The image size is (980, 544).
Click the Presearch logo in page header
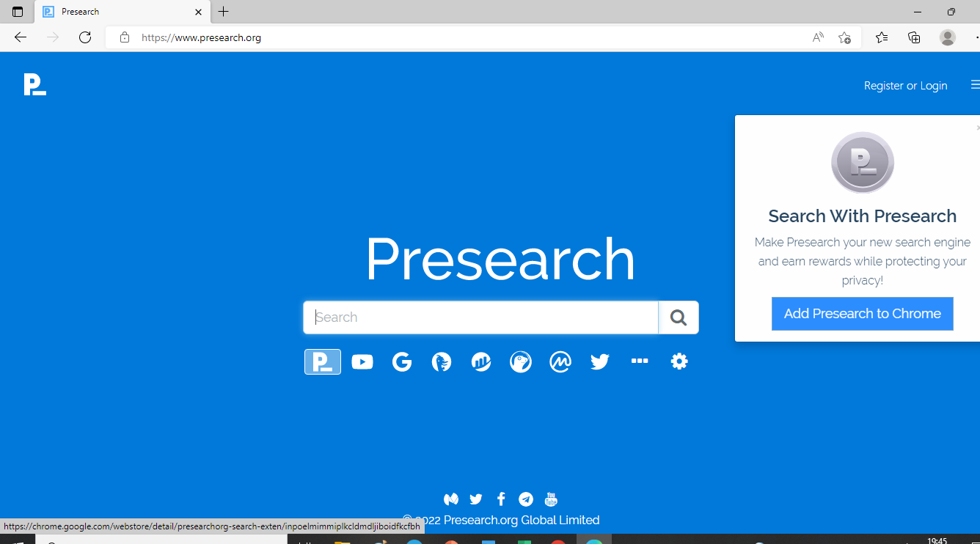pos(35,85)
